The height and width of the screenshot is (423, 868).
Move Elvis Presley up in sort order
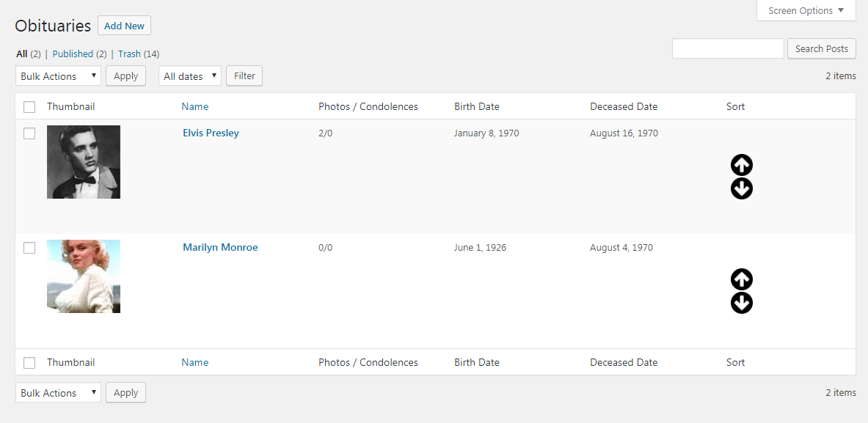pyautogui.click(x=742, y=165)
